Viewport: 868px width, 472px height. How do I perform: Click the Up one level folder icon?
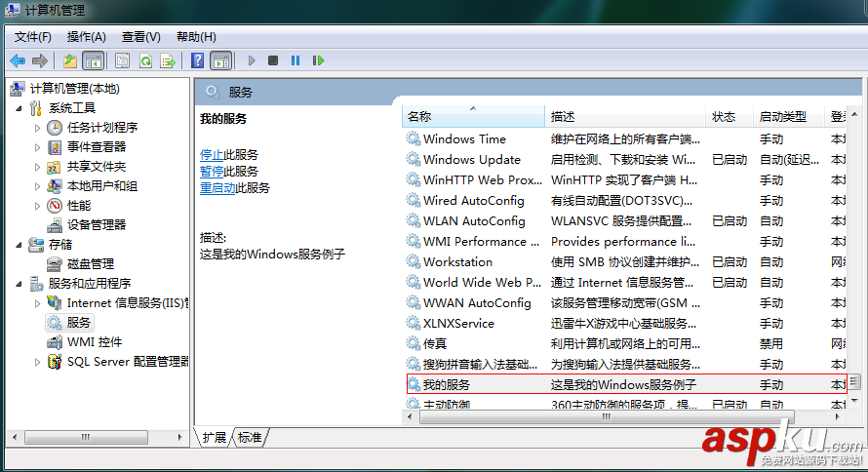[x=70, y=60]
